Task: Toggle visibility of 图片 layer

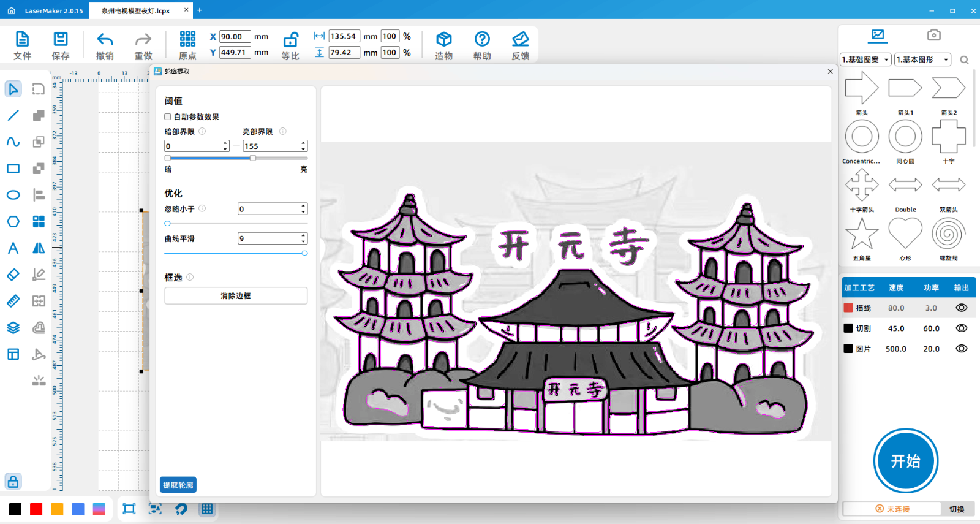Action: [961, 349]
